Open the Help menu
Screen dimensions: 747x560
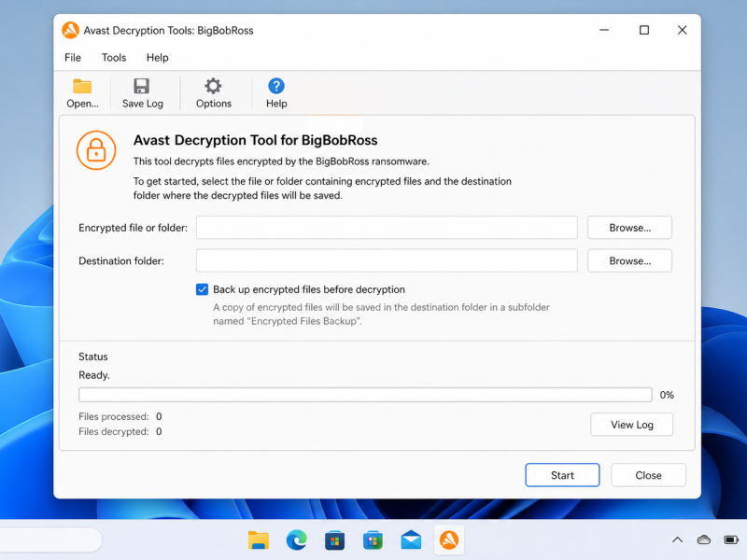[157, 58]
